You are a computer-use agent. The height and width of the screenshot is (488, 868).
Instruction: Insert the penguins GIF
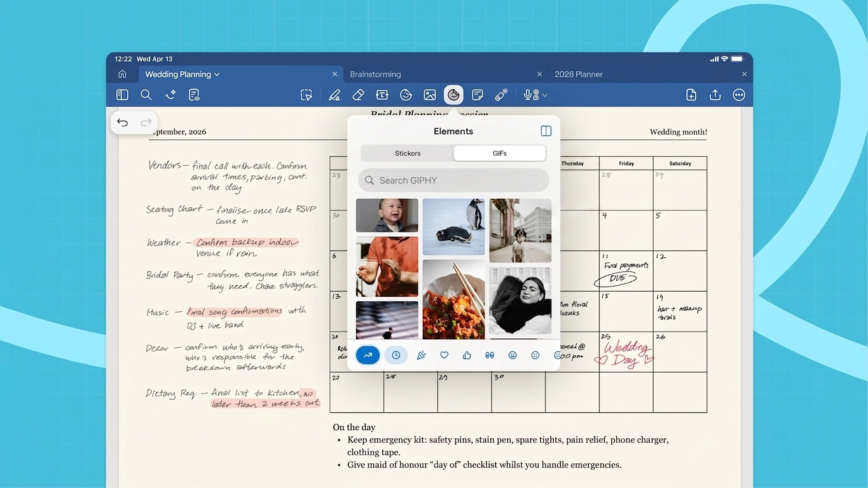(453, 227)
